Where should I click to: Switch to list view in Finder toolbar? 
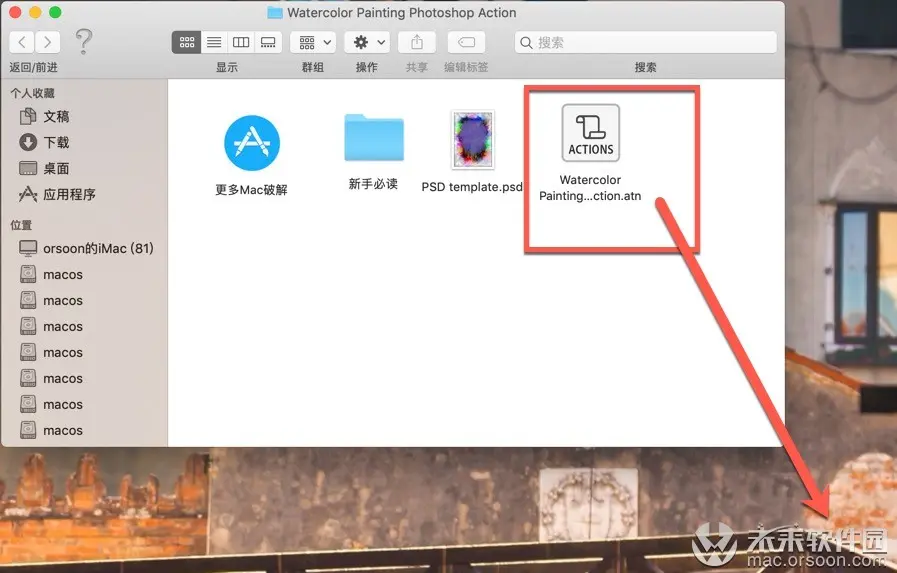click(214, 42)
